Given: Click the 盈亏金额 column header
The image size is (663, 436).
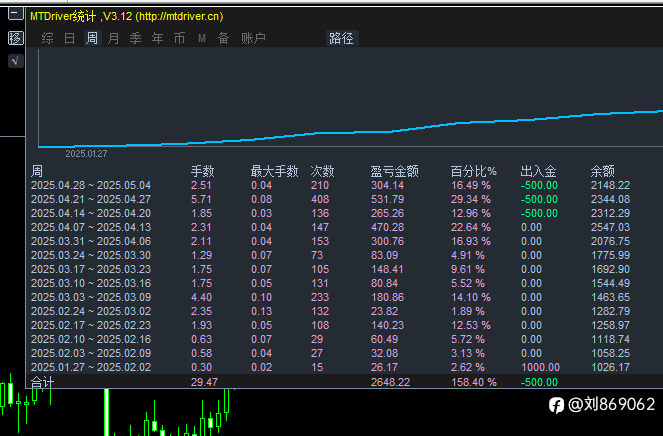Looking at the screenshot, I should coord(395,171).
